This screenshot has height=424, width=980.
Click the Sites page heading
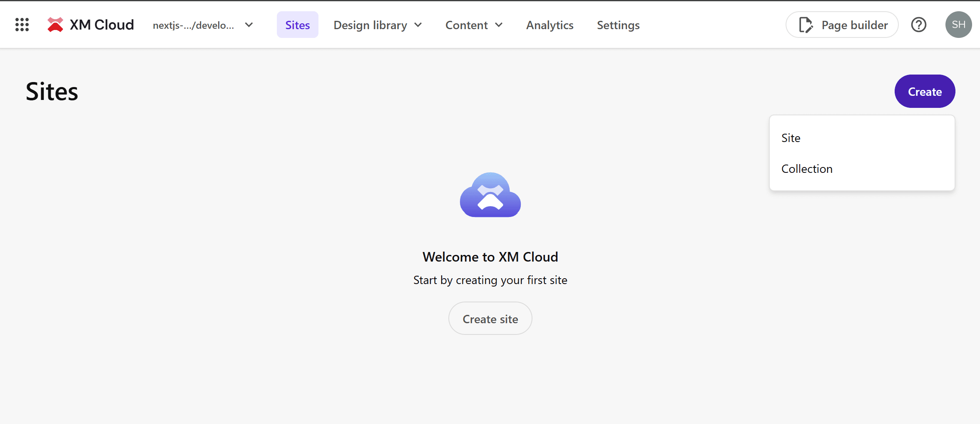52,92
